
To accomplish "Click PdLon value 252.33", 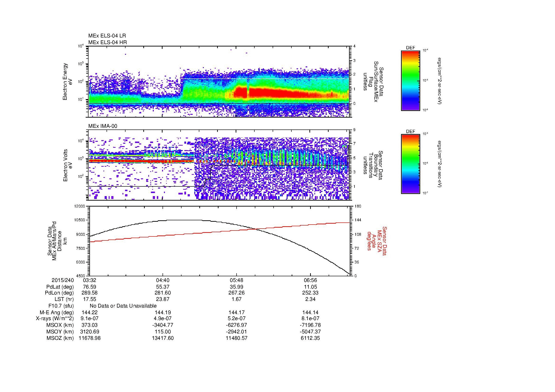I will (x=311, y=293).
